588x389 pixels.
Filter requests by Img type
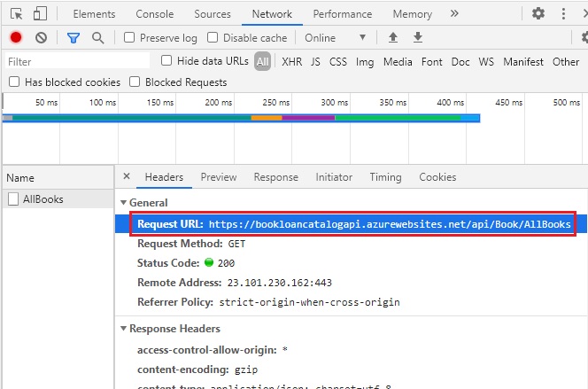365,62
